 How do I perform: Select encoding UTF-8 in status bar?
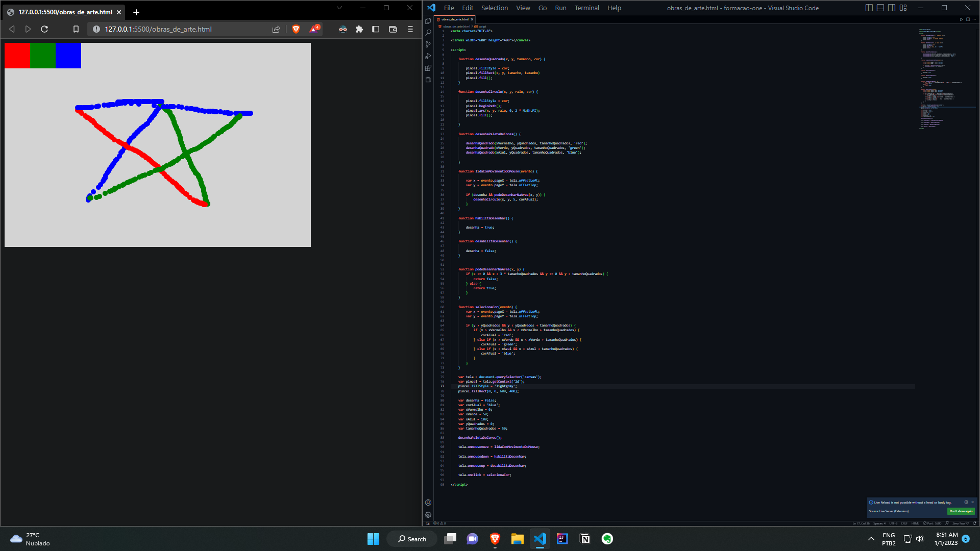coord(893,523)
